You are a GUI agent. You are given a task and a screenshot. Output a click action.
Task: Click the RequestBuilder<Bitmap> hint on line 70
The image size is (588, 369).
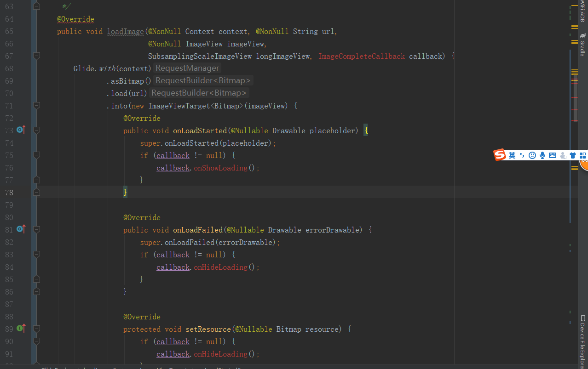pyautogui.click(x=199, y=93)
